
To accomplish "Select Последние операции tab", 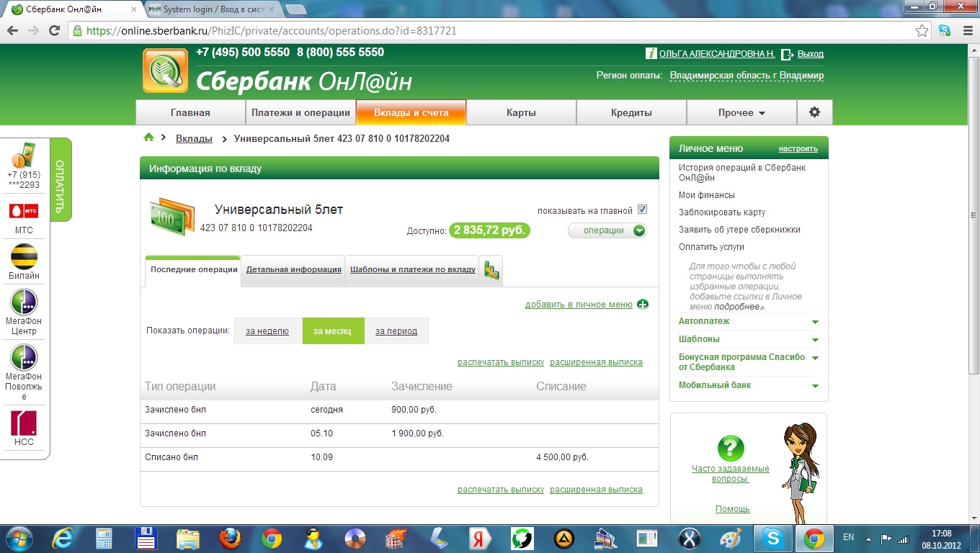I will pyautogui.click(x=193, y=270).
